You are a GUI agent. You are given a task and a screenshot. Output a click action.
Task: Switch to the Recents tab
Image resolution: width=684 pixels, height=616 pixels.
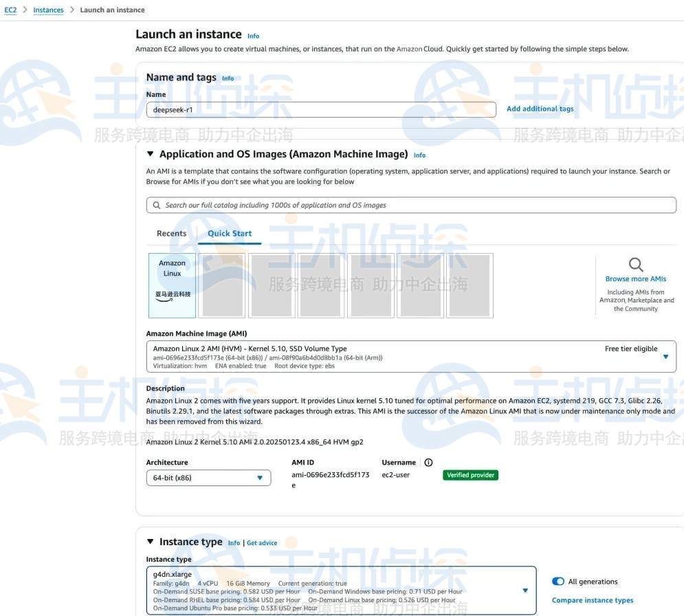point(171,233)
